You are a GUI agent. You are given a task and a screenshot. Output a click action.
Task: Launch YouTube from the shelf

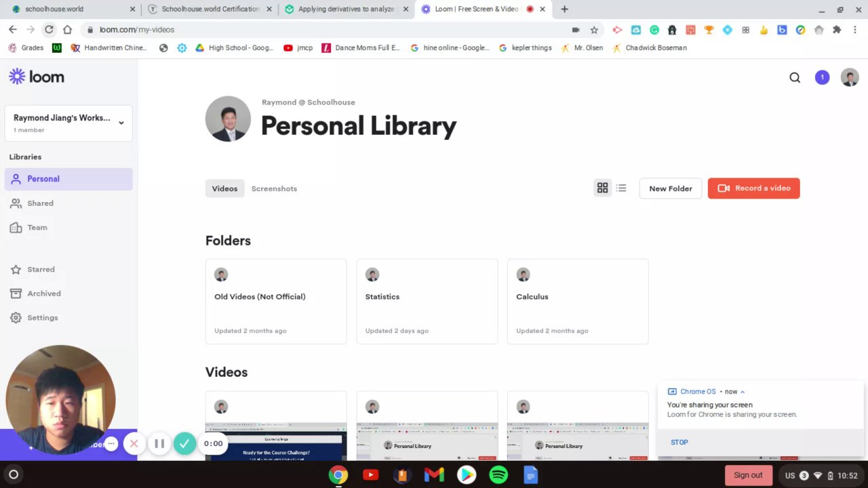[370, 475]
